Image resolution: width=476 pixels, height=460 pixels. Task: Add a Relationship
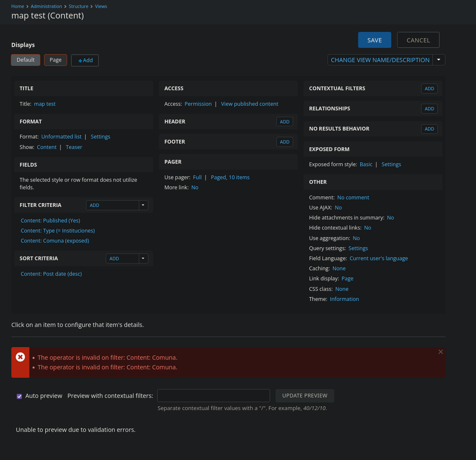(429, 109)
